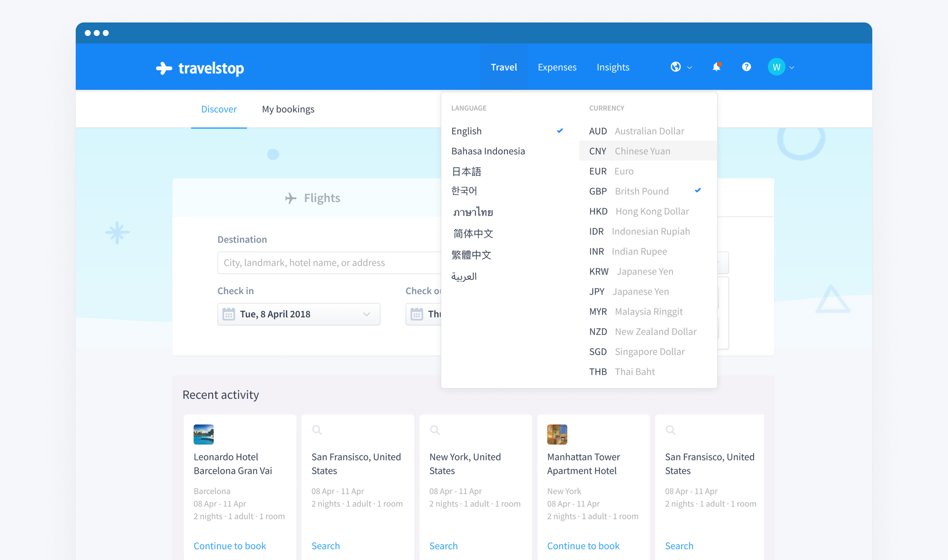Click the W user avatar
Image resolution: width=948 pixels, height=560 pixels.
[776, 67]
